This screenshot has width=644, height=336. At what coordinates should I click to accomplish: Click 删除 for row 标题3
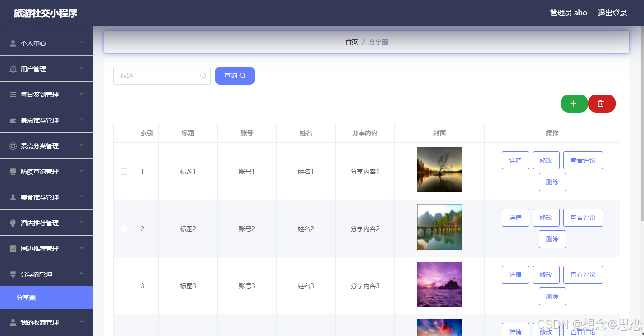tap(552, 296)
